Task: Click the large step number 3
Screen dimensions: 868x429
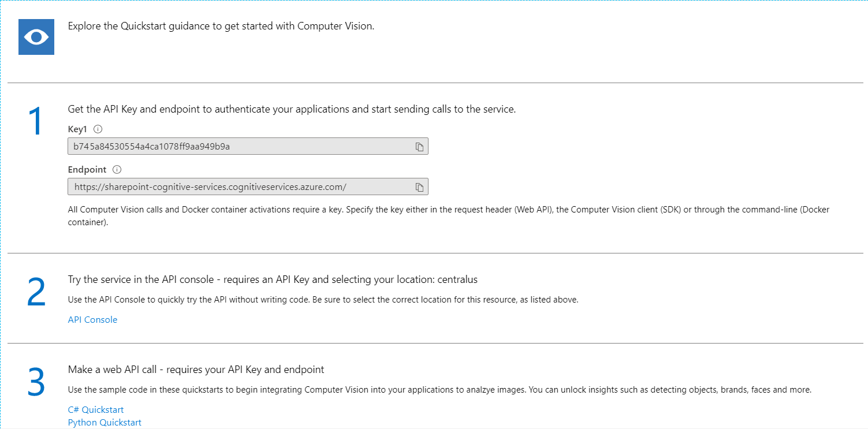Action: point(36,383)
